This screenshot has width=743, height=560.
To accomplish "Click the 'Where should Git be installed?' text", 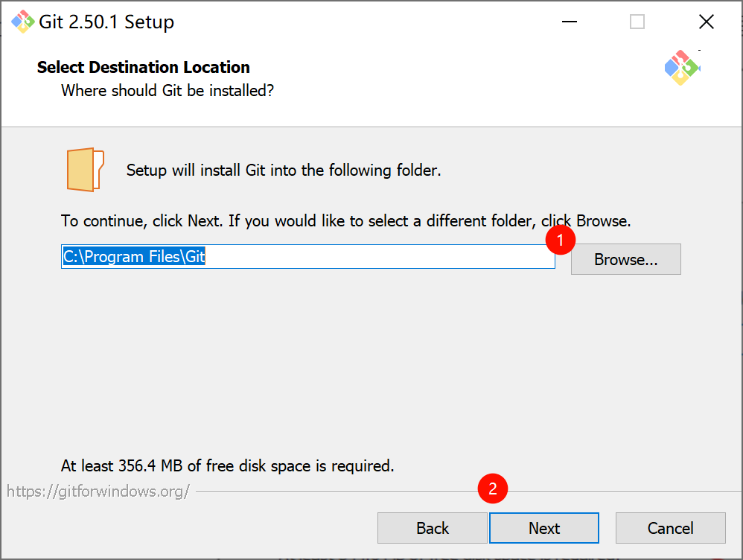I will (x=168, y=91).
